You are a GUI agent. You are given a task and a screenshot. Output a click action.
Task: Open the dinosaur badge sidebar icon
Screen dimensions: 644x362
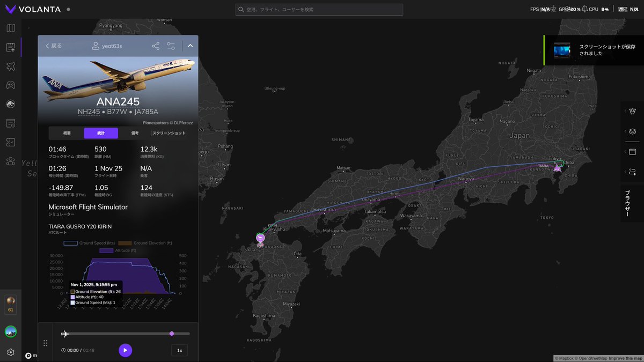pyautogui.click(x=11, y=104)
